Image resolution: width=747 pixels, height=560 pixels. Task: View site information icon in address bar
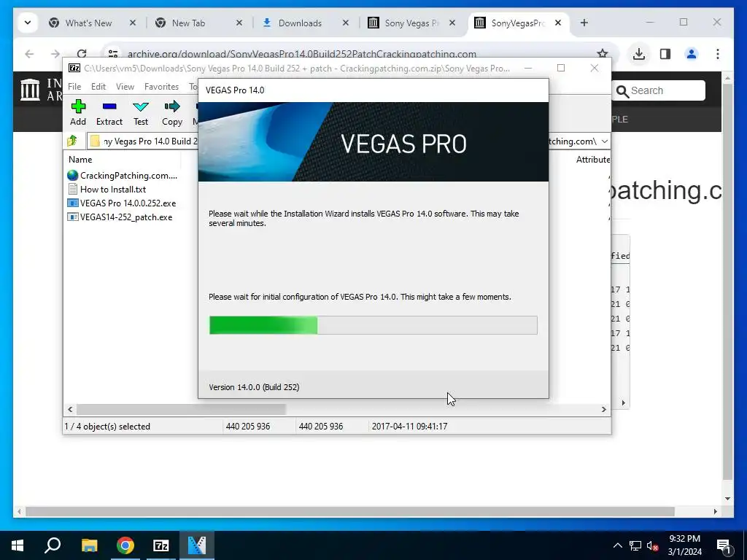pos(113,54)
